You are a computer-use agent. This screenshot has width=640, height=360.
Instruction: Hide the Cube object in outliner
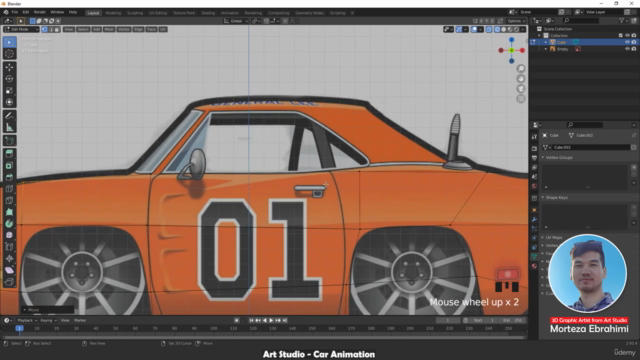(627, 42)
